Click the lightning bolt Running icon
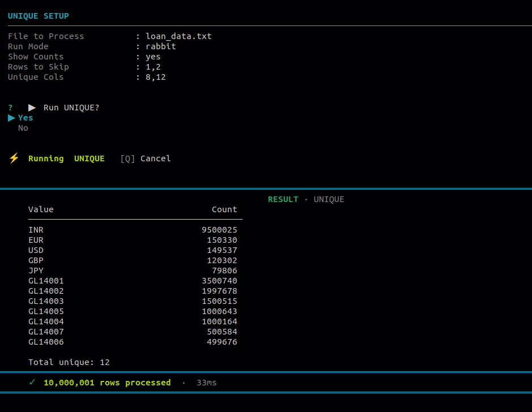 (14, 158)
